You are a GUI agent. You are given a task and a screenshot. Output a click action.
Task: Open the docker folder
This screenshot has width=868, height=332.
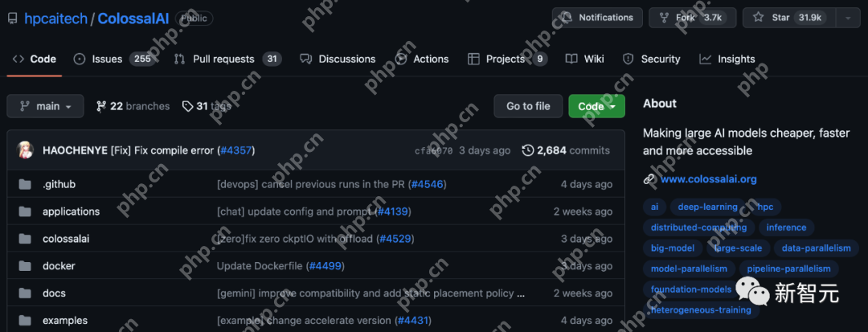click(x=59, y=266)
